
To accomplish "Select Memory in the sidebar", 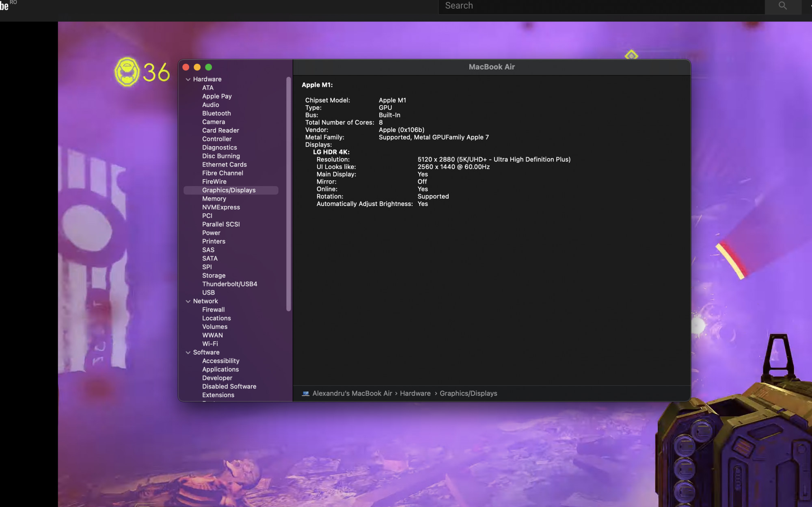I will coord(214,199).
